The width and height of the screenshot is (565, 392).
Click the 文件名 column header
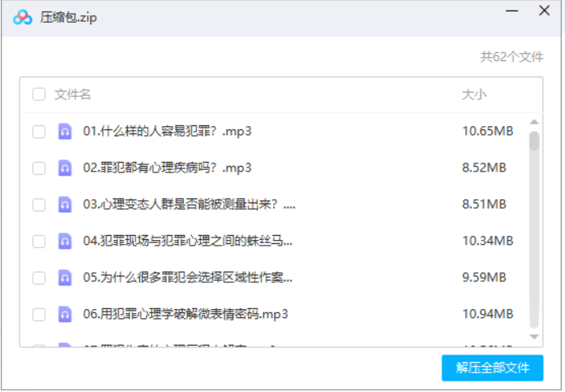click(72, 94)
